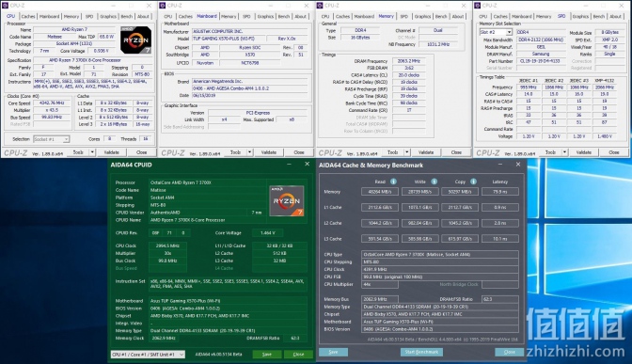Expand the CPU #1 / Core #1 selector
Image resolution: width=632 pixels, height=364 pixels.
(x=182, y=355)
